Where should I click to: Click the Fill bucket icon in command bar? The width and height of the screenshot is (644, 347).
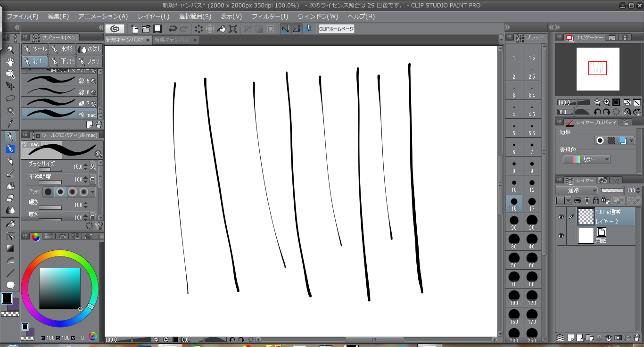click(221, 29)
